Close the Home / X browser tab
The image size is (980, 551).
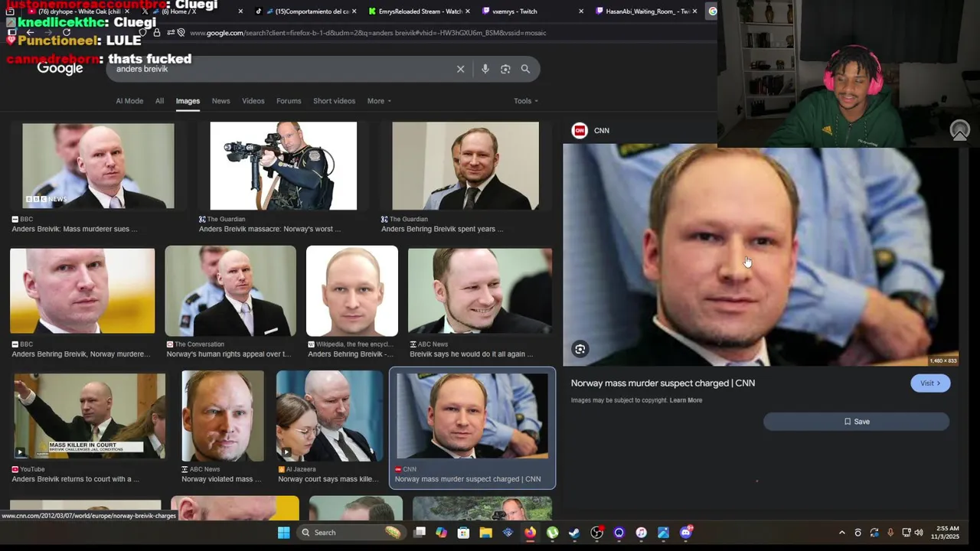click(x=240, y=11)
